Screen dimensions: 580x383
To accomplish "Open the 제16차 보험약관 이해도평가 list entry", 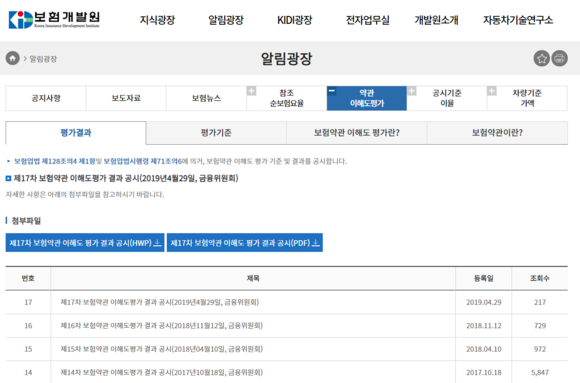I will [162, 326].
